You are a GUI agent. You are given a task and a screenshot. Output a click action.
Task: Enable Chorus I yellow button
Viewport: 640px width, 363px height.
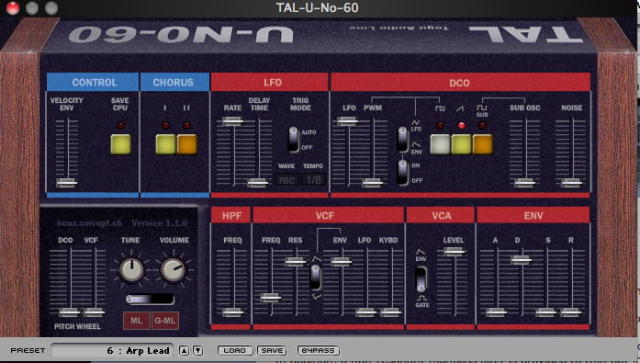pyautogui.click(x=166, y=144)
